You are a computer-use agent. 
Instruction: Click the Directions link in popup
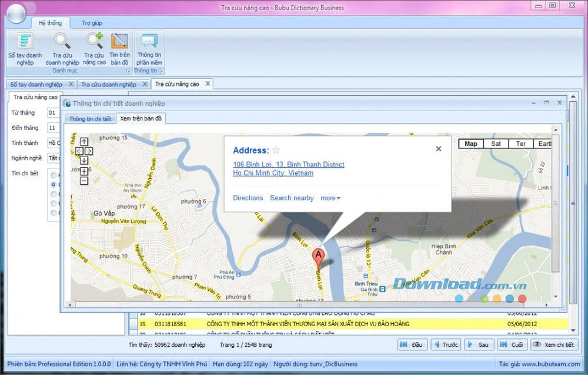click(x=248, y=198)
